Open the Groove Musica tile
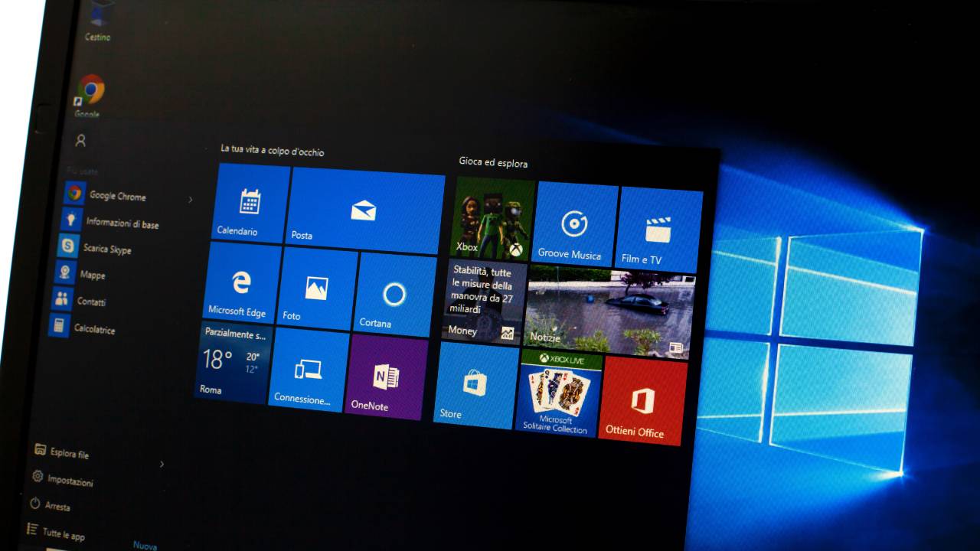Image resolution: width=980 pixels, height=551 pixels. [575, 225]
